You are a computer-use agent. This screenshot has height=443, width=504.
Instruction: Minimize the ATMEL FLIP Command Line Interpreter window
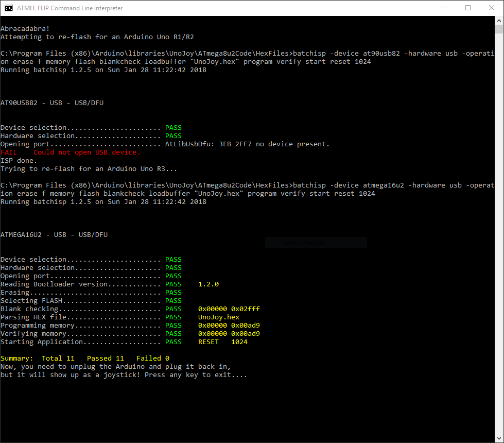445,8
